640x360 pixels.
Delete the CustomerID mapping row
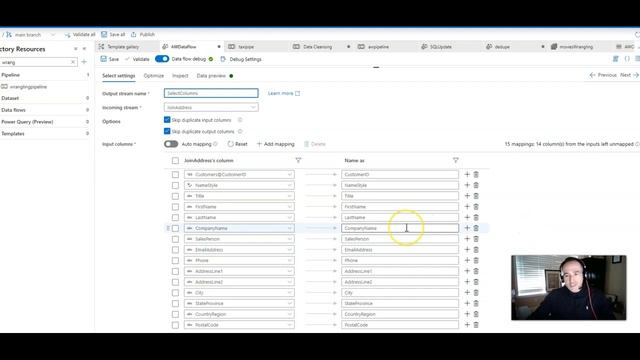click(476, 174)
